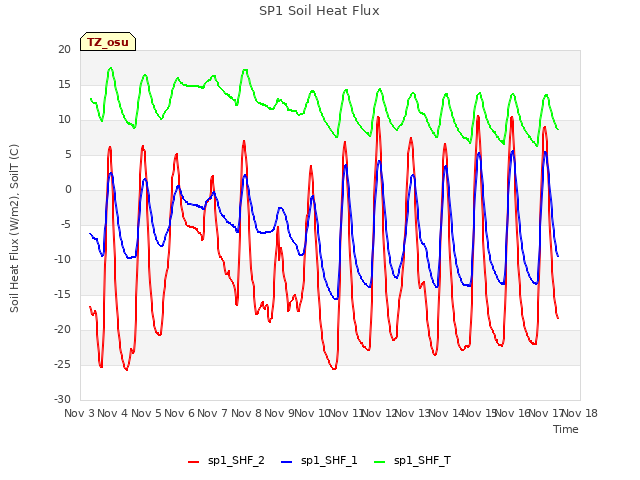Screen dimensions: 640x480
Task: Click the TZ_osu annotation label
Action: [x=108, y=42]
